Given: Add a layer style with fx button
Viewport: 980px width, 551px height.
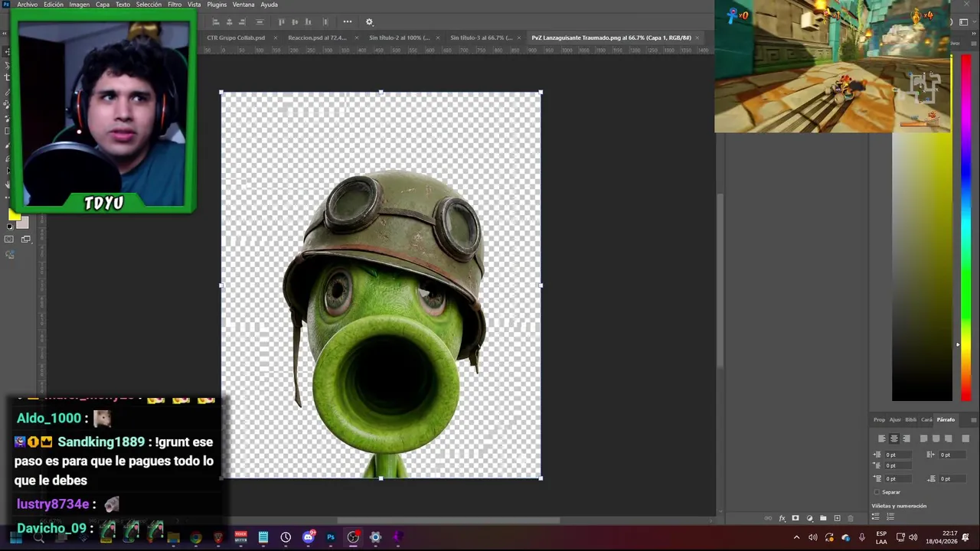Looking at the screenshot, I should tap(782, 518).
